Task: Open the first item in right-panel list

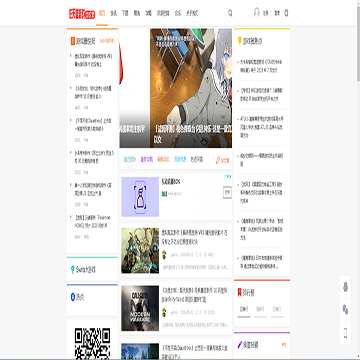Action: (261, 66)
